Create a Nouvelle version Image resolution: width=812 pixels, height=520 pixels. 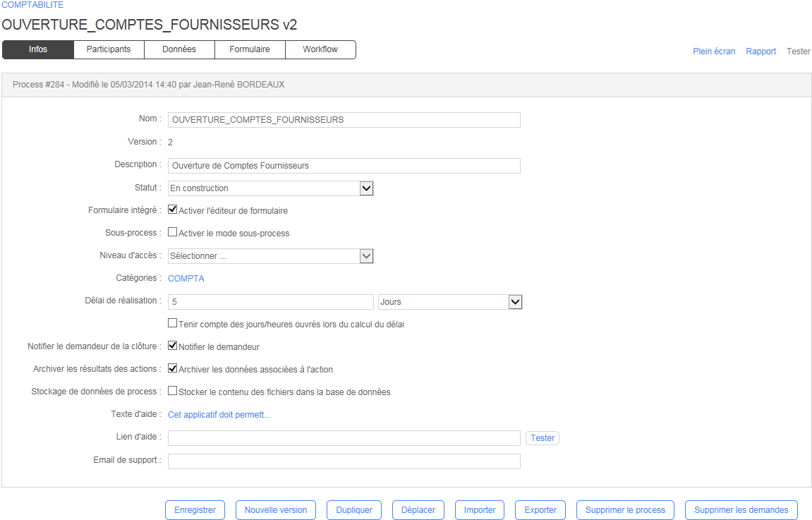pos(276,510)
